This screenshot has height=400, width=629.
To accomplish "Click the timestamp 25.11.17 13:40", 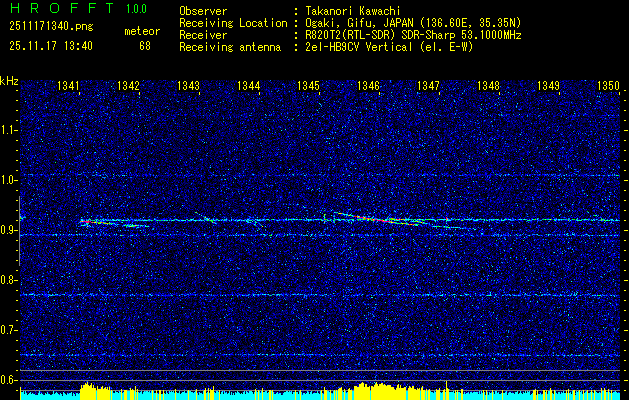I will pyautogui.click(x=51, y=46).
